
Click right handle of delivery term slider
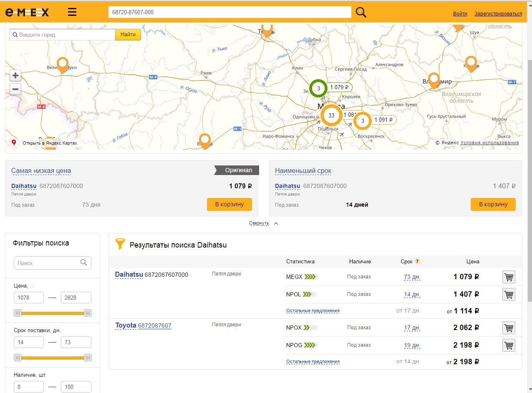coord(88,358)
